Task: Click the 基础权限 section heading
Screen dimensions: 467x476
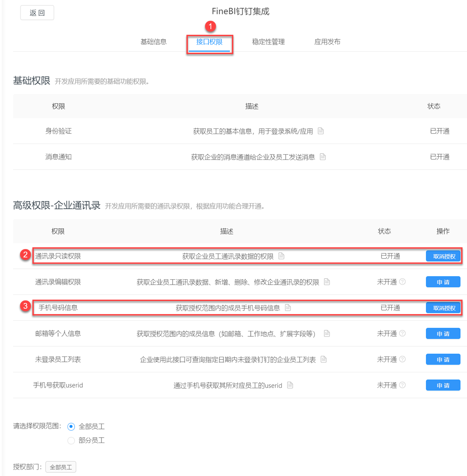Action: (x=32, y=80)
